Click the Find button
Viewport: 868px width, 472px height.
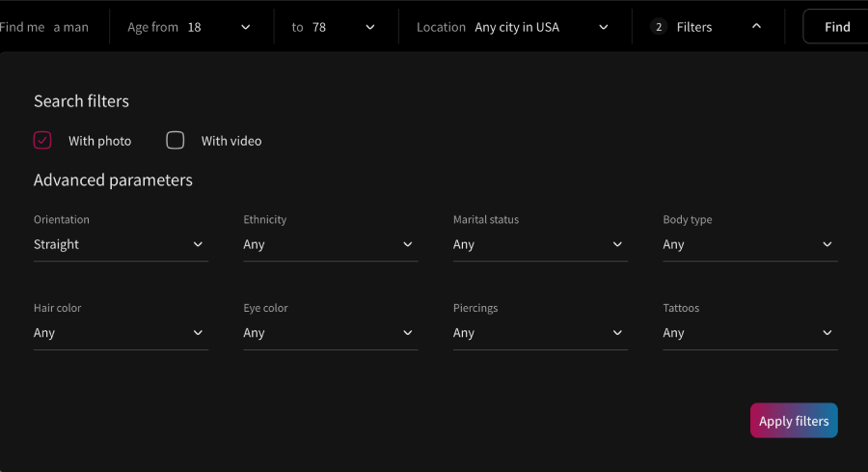pyautogui.click(x=837, y=27)
